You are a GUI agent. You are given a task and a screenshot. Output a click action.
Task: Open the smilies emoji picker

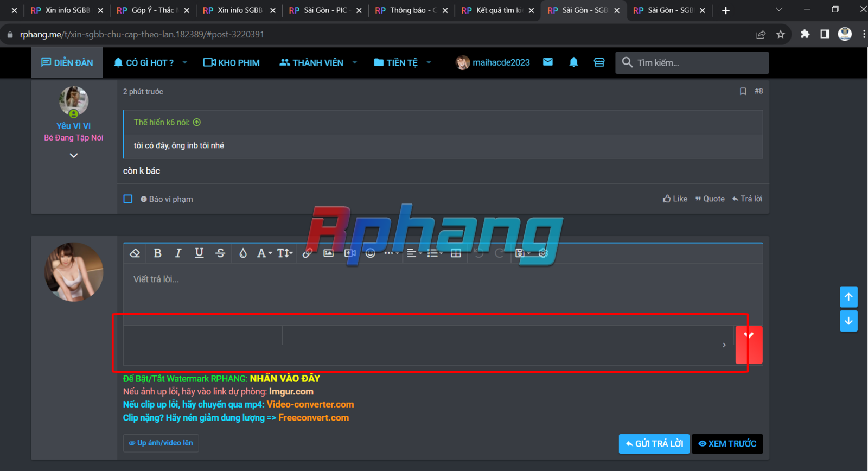coord(371,253)
